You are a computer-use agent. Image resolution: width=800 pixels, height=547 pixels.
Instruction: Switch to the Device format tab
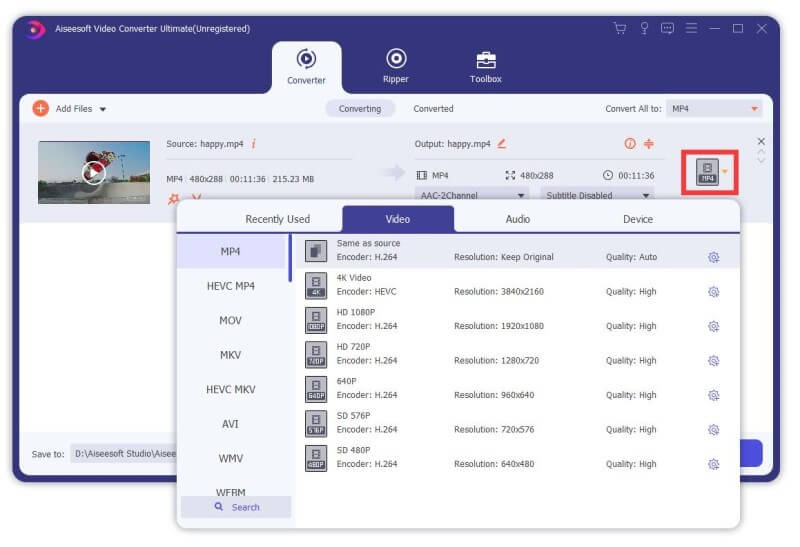pos(637,219)
